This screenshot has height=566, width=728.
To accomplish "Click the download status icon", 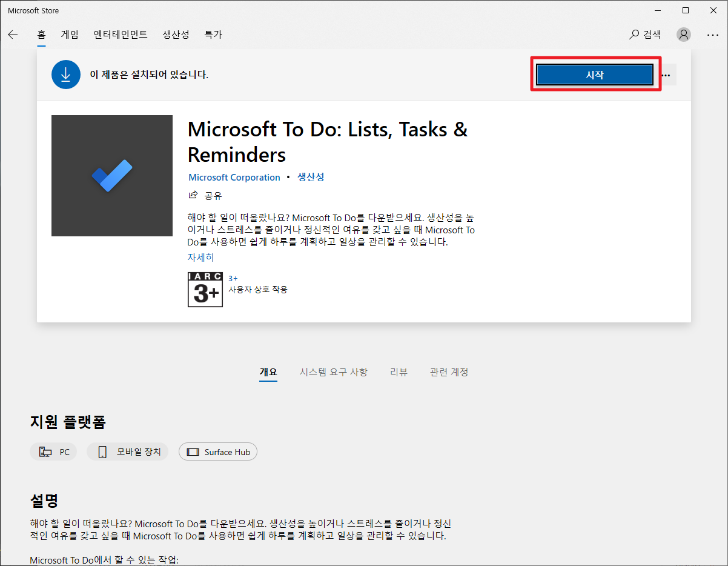I will pyautogui.click(x=66, y=75).
